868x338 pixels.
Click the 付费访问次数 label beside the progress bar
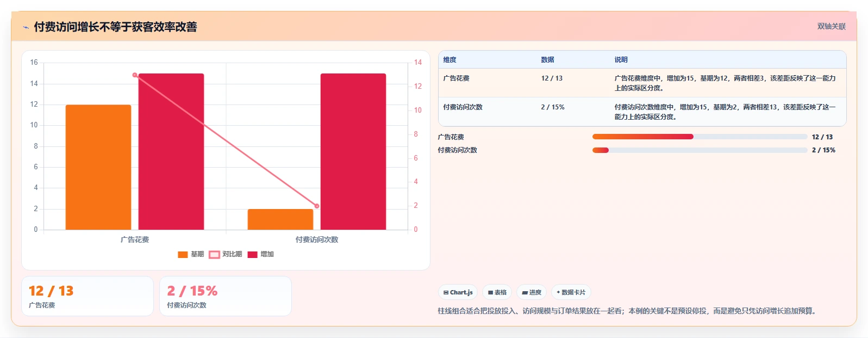[458, 150]
